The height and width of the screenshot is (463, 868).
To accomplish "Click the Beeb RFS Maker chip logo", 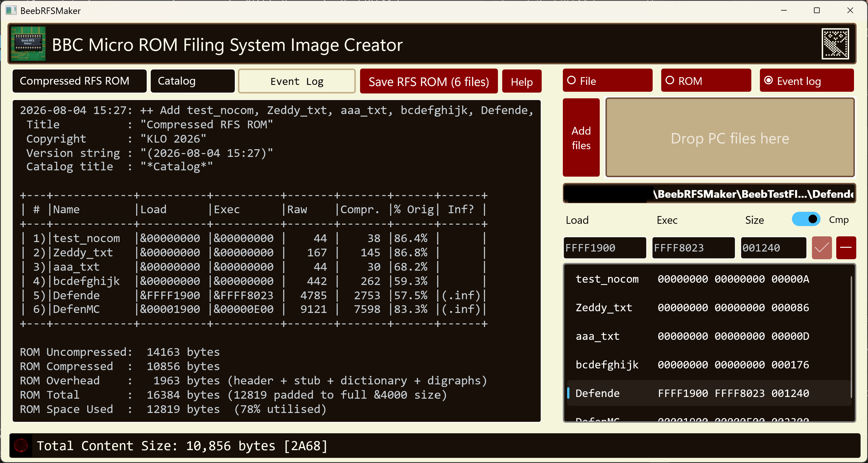I will (x=28, y=44).
